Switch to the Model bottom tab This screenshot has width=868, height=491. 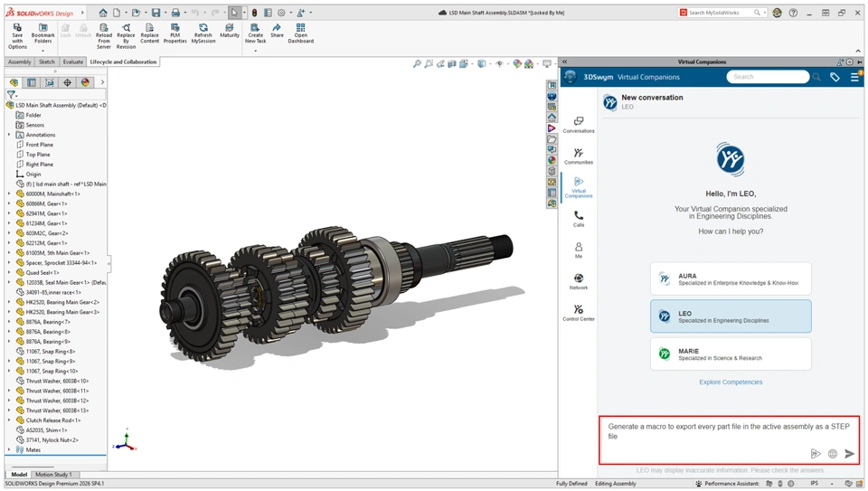(x=19, y=475)
